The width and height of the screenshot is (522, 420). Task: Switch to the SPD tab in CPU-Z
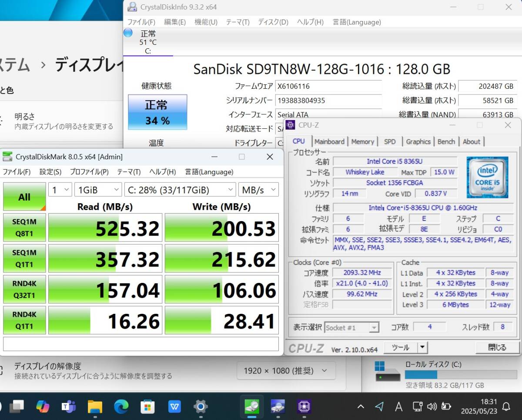390,141
